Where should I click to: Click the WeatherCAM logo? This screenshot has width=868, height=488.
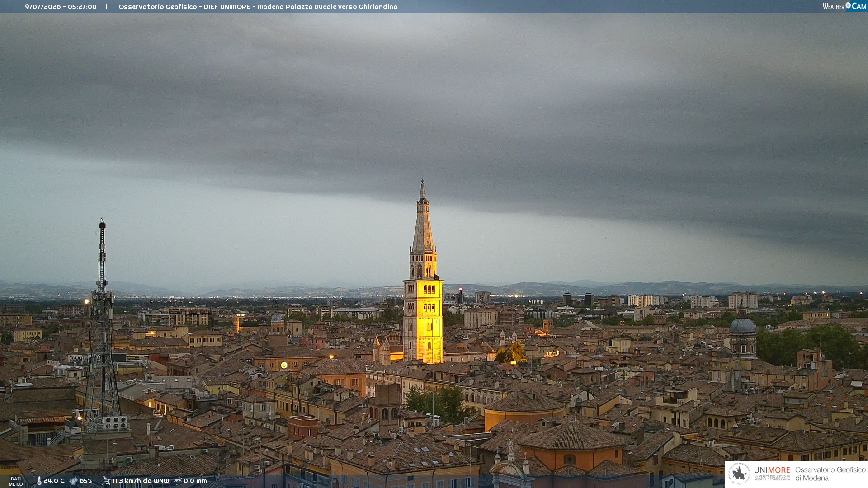tap(844, 6)
